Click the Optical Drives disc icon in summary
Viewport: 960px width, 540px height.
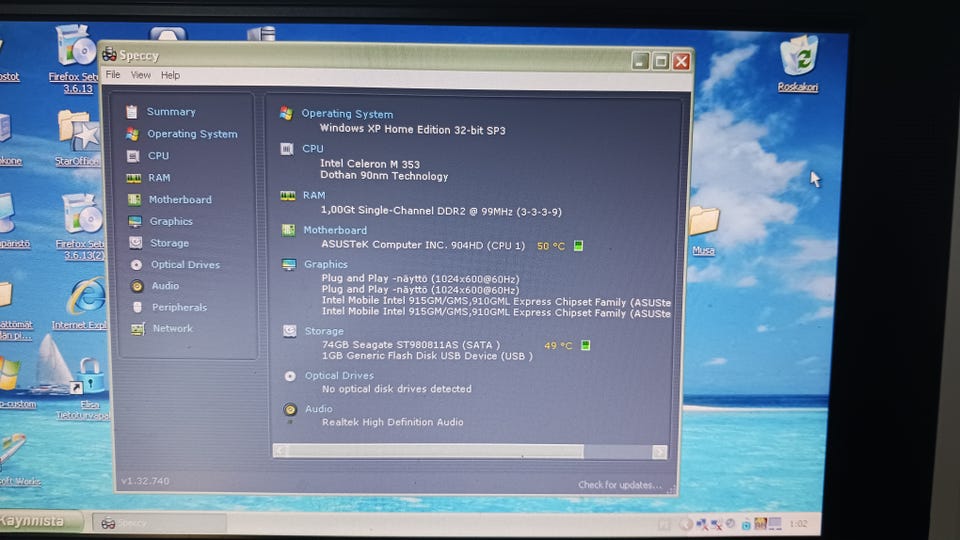(x=290, y=376)
